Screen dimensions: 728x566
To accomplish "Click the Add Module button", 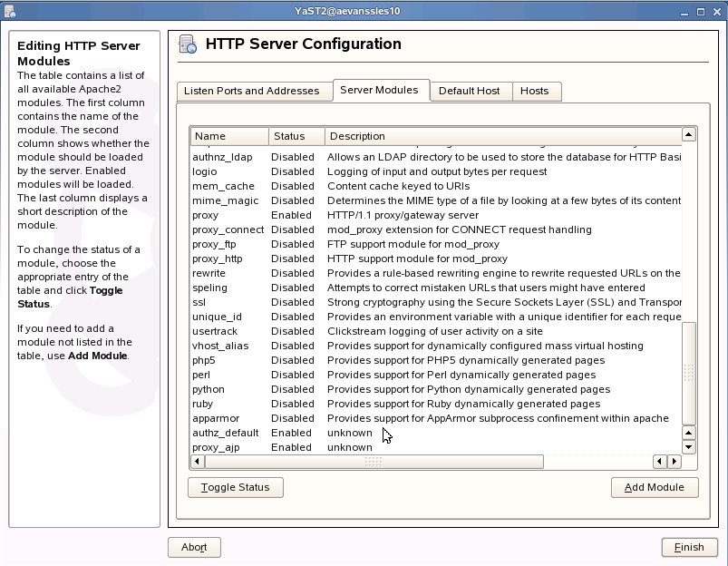I will tap(655, 487).
